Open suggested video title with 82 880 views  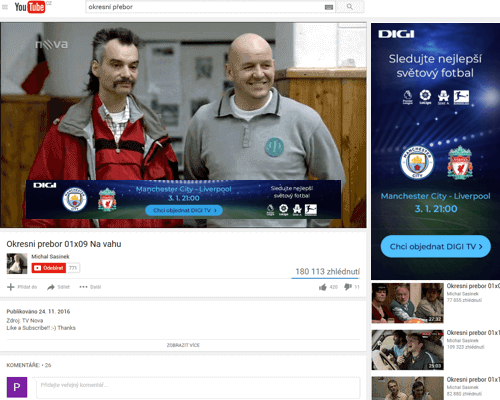pos(473,380)
